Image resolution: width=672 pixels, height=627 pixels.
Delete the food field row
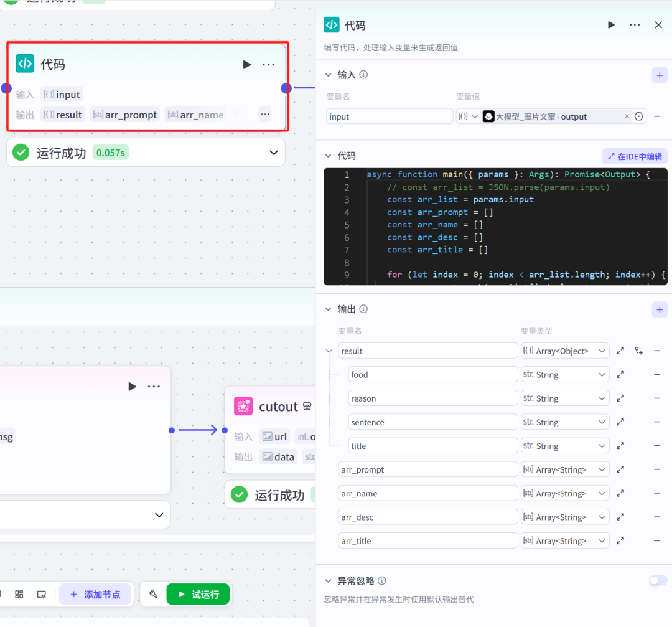(657, 374)
